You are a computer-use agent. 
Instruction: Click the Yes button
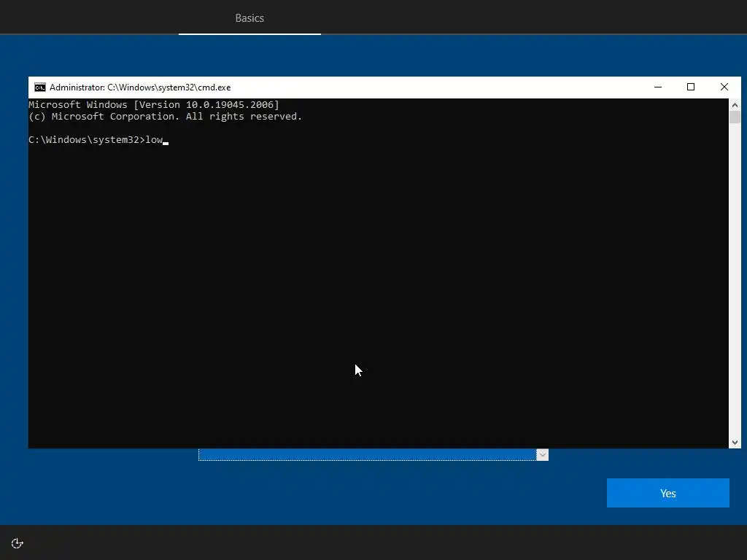668,493
